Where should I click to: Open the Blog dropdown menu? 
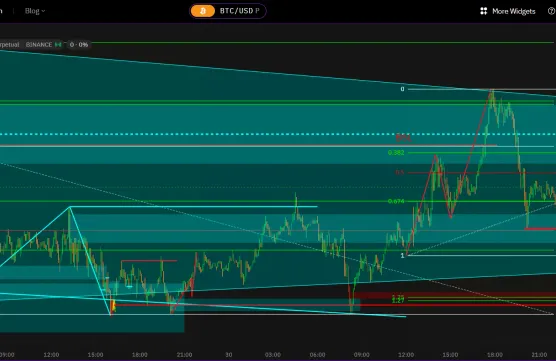(35, 11)
